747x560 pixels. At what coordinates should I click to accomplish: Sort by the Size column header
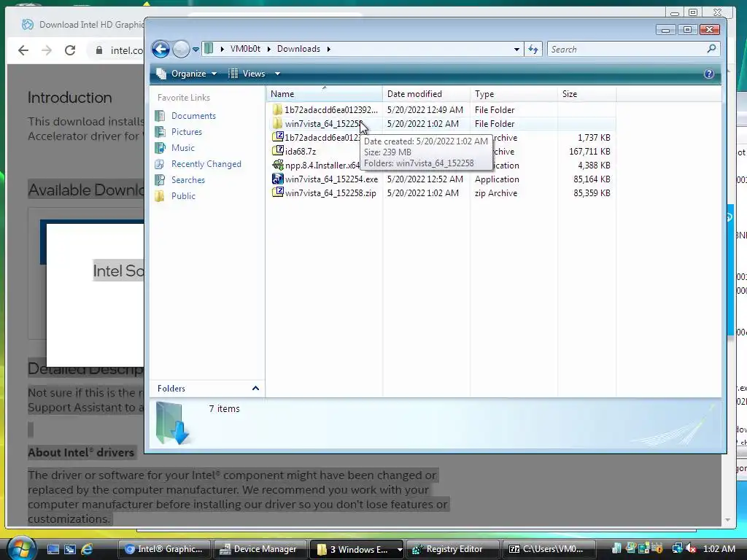pyautogui.click(x=587, y=94)
